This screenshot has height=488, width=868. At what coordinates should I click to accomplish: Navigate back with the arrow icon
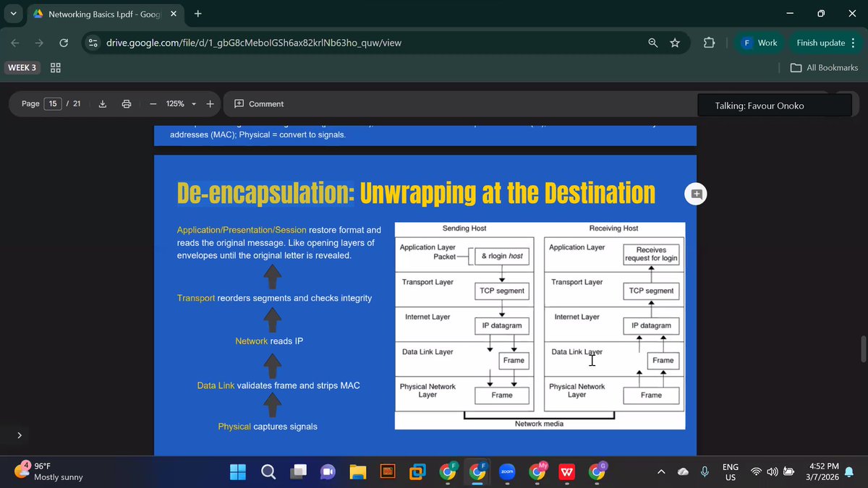coord(14,43)
